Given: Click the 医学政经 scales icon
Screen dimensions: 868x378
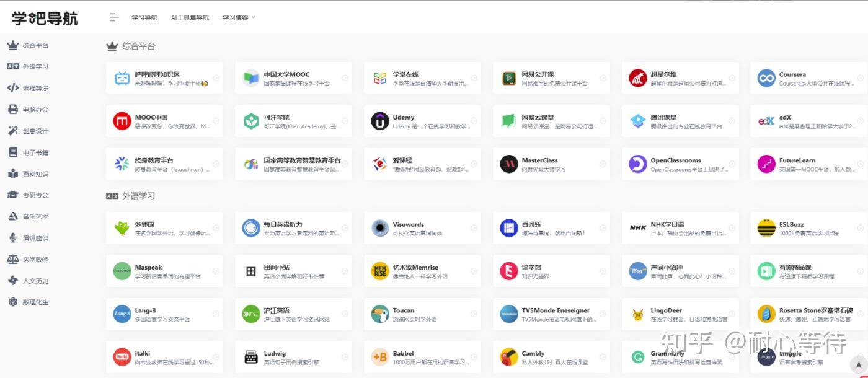Looking at the screenshot, I should click(x=12, y=260).
